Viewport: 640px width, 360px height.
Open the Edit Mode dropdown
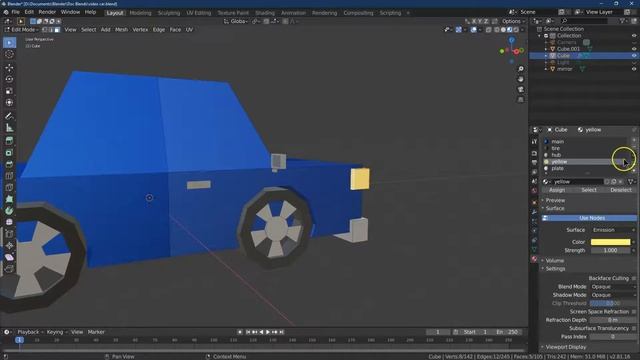click(x=21, y=30)
